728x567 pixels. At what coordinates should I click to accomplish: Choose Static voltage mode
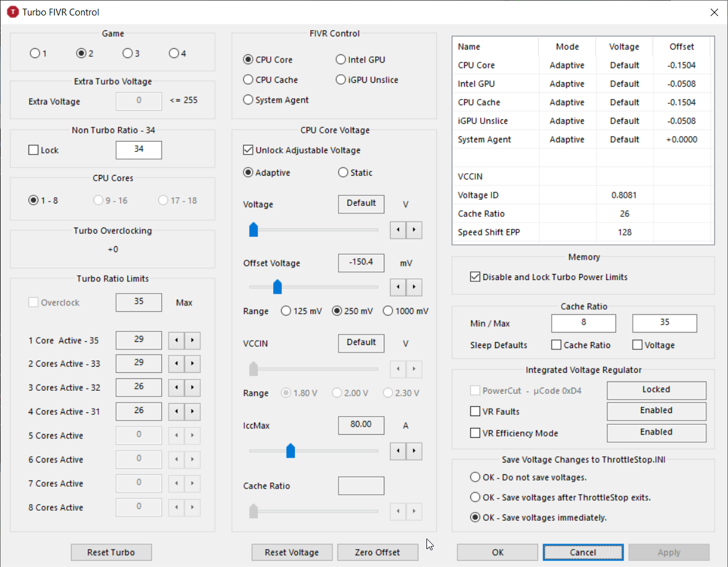coord(343,173)
